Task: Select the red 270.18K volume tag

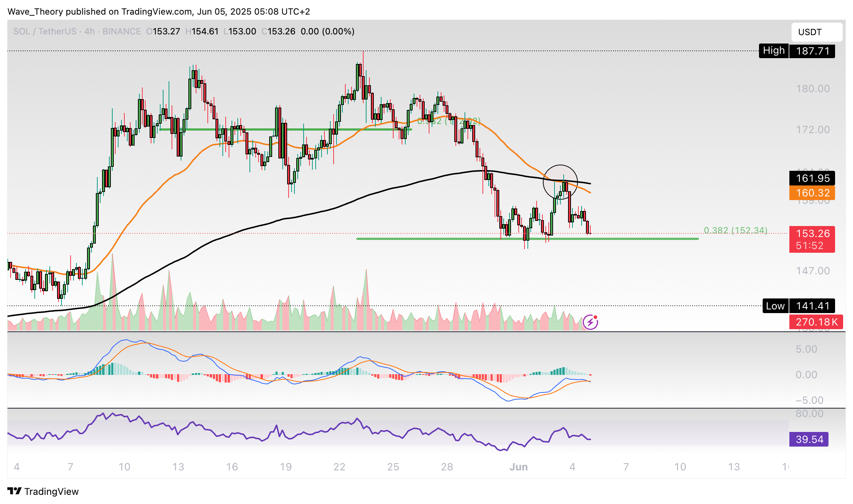Action: point(816,322)
